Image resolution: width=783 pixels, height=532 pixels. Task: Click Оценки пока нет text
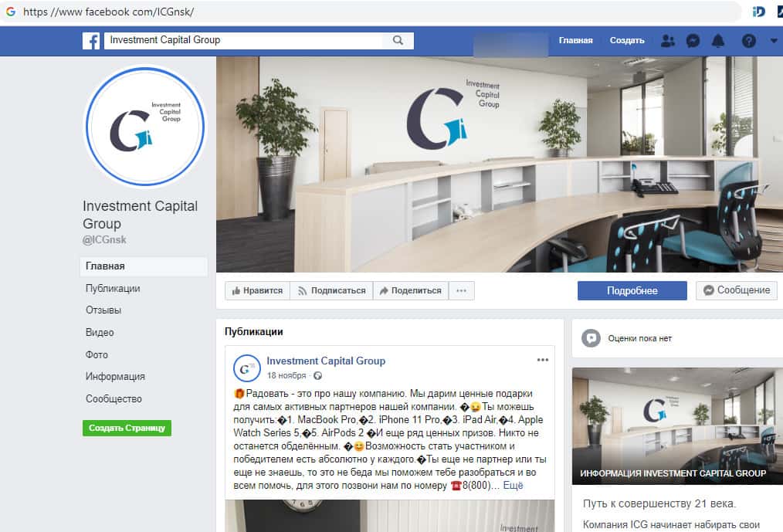(x=639, y=338)
